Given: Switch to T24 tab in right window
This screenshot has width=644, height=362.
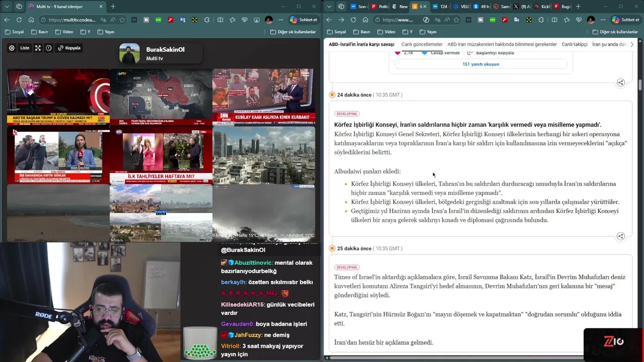Looking at the screenshot, I should coord(440,7).
